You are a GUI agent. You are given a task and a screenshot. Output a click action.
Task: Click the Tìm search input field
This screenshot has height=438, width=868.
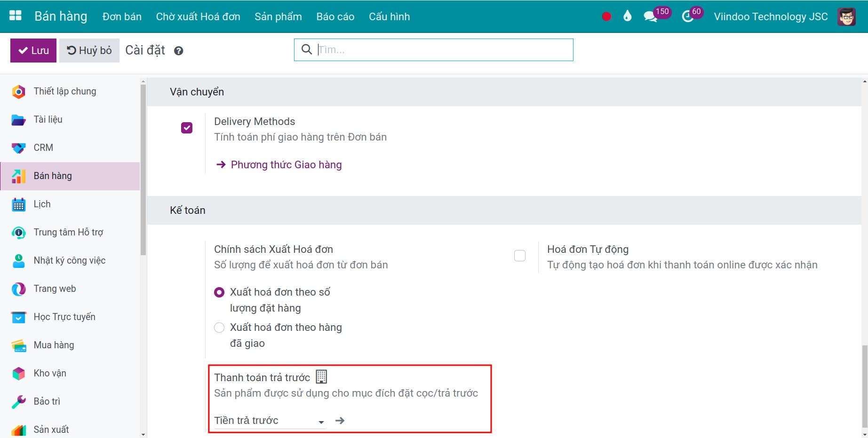pyautogui.click(x=442, y=50)
